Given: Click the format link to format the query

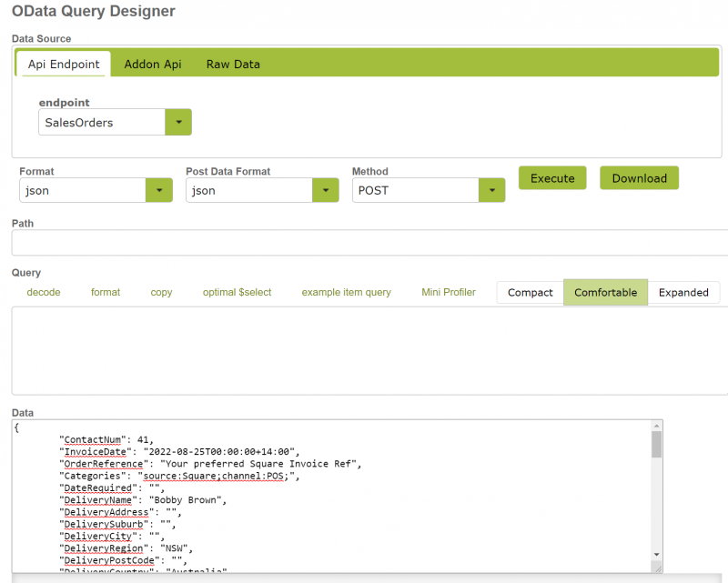Looking at the screenshot, I should point(106,292).
